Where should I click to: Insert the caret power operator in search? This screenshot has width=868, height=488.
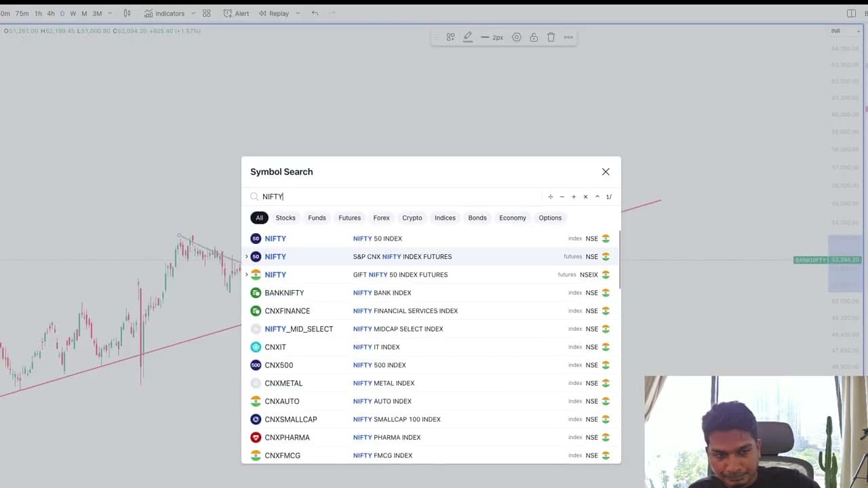pyautogui.click(x=597, y=197)
